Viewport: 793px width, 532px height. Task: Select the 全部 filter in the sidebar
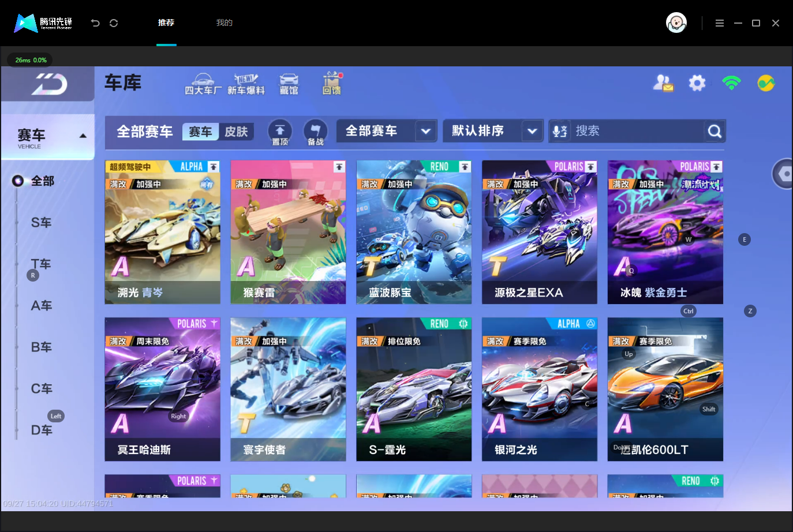(42, 181)
